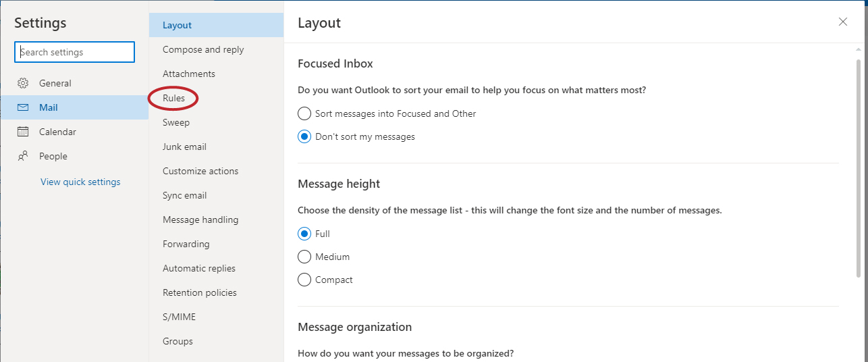868x362 pixels.
Task: Open Automatic replies settings
Action: [216, 268]
